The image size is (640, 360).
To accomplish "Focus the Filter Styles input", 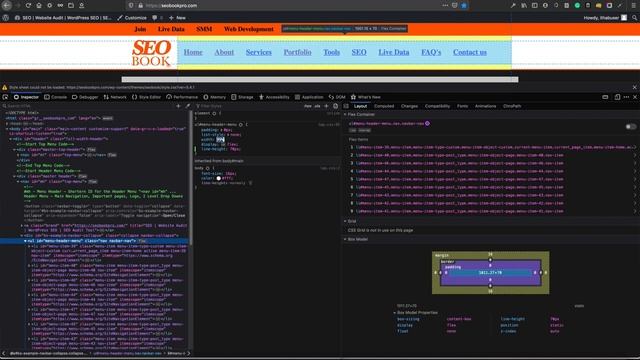I will coord(248,106).
